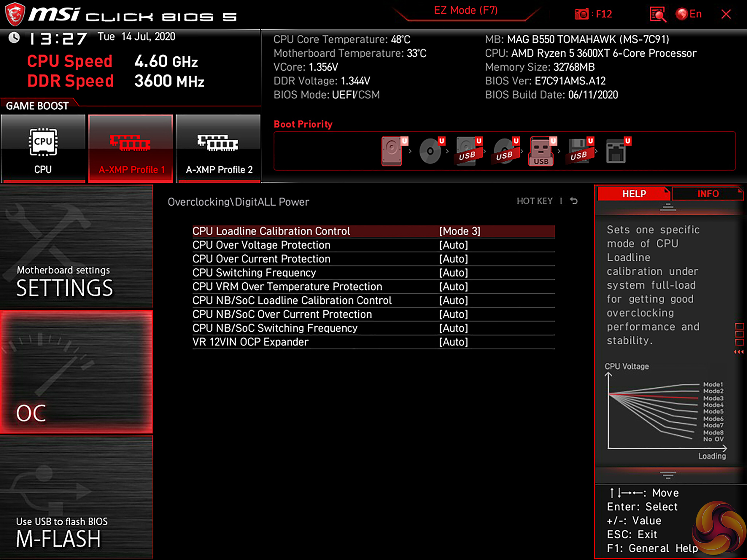Select the HELP tab
Screen dimensions: 747x560
(x=634, y=194)
